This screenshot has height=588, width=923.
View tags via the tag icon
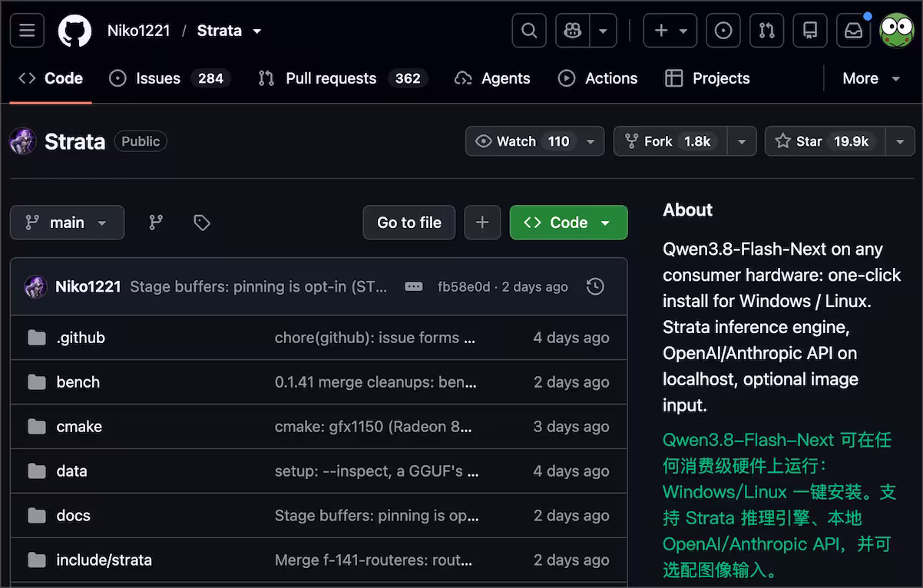pos(202,223)
